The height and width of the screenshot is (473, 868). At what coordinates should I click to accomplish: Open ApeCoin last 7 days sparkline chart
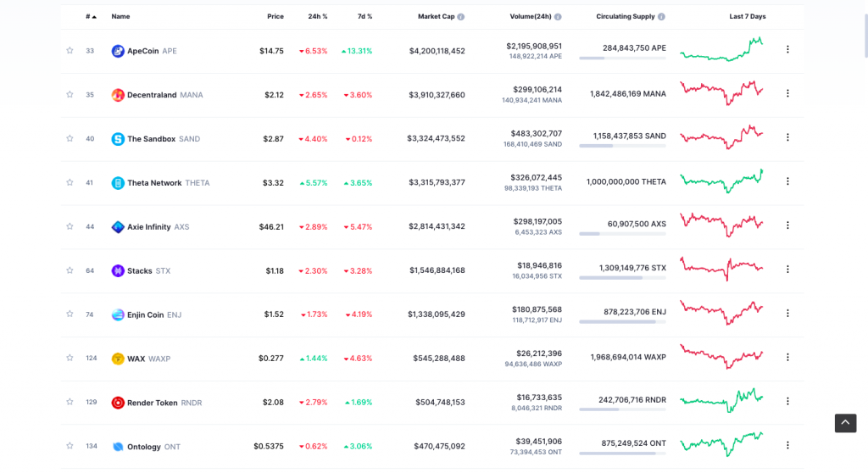[x=721, y=49]
